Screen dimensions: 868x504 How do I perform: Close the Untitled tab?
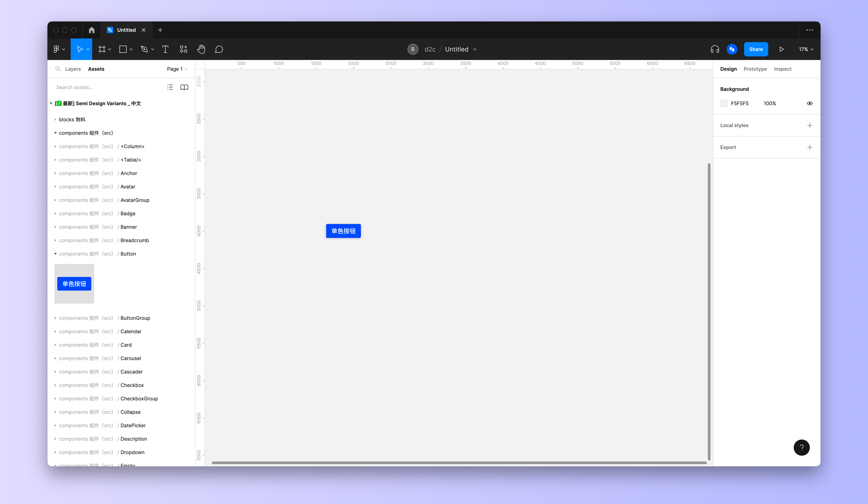tap(144, 30)
